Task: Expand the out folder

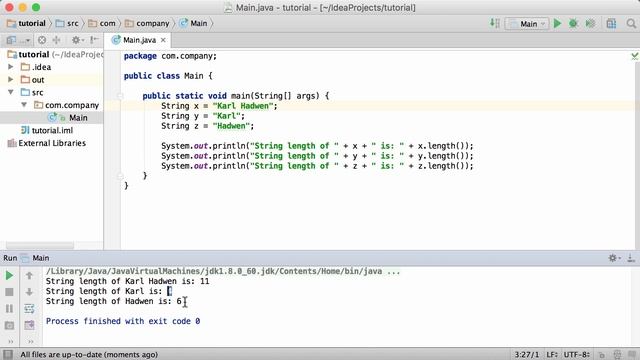Action: pos(11,79)
